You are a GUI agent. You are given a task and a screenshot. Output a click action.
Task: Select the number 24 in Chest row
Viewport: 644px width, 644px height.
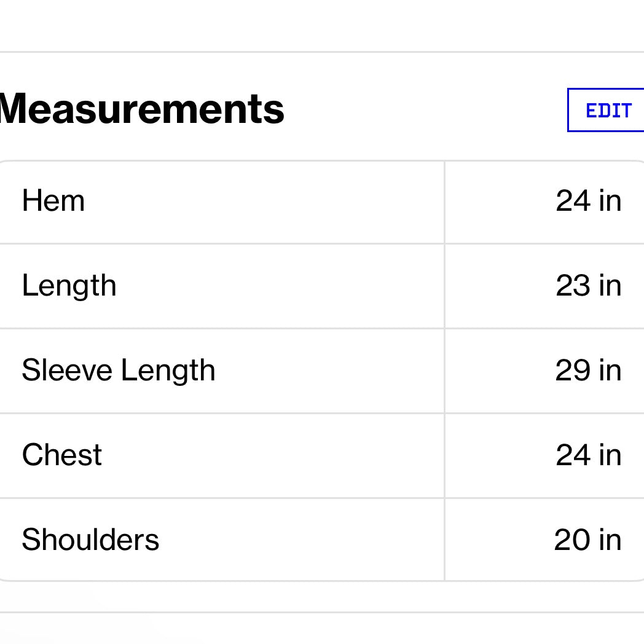(573, 455)
